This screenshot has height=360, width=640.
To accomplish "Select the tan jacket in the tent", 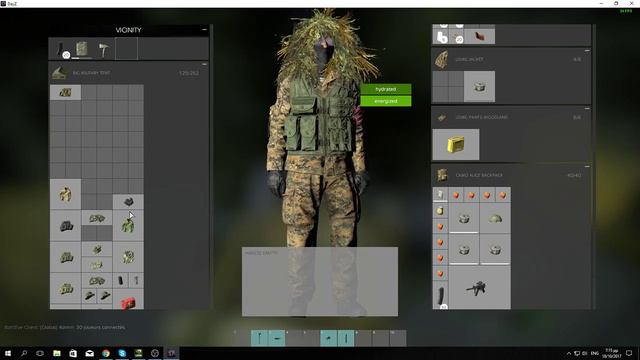I will click(65, 194).
